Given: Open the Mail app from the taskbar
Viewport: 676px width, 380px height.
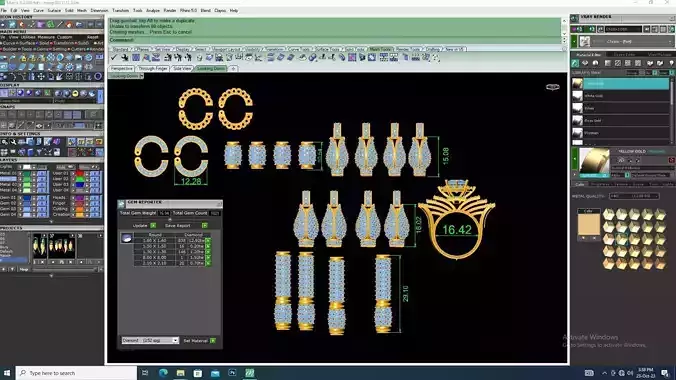Looking at the screenshot, I should click(215, 373).
